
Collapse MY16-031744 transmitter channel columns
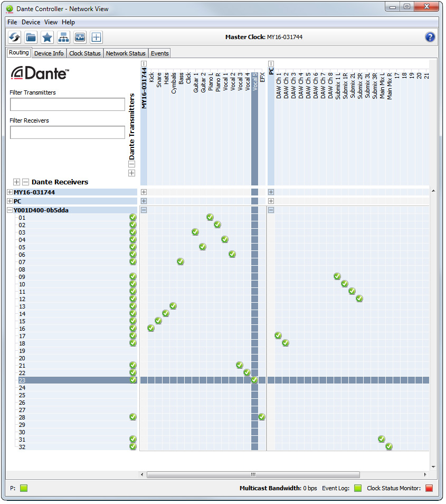tap(144, 63)
